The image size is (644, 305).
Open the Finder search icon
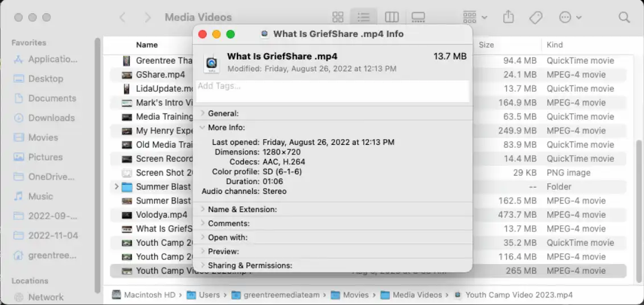(x=624, y=17)
